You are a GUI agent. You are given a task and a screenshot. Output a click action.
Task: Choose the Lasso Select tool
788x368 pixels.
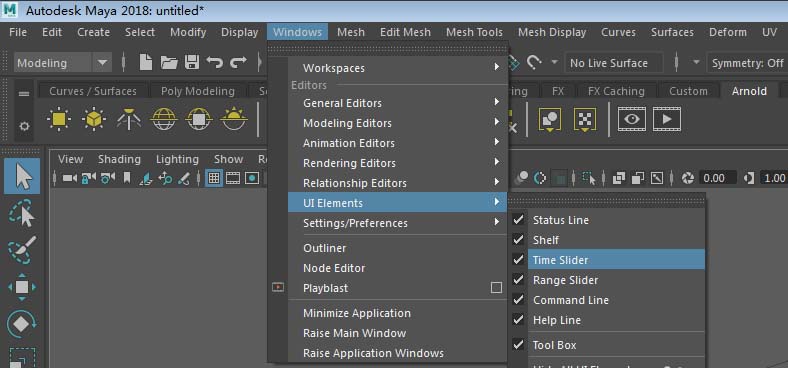point(22,213)
